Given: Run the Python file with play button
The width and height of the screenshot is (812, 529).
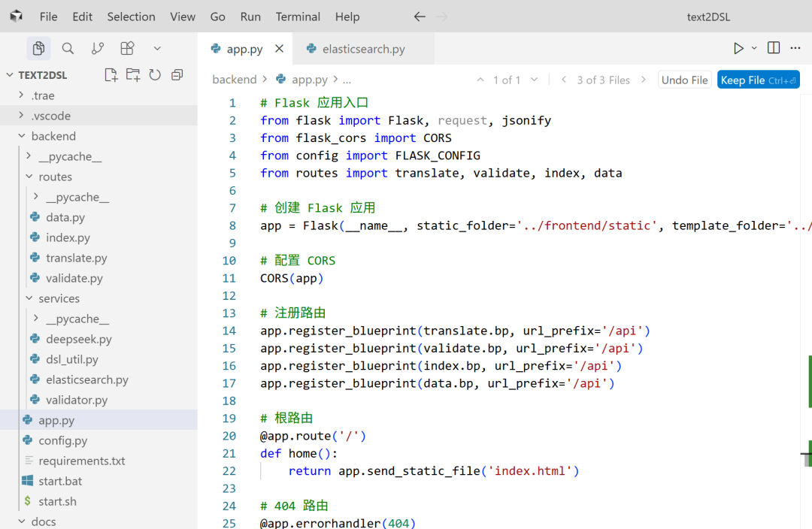Looking at the screenshot, I should pyautogui.click(x=738, y=48).
